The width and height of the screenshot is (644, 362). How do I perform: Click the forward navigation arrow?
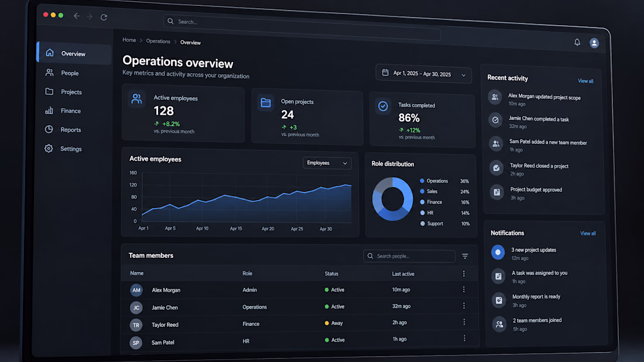(x=90, y=16)
